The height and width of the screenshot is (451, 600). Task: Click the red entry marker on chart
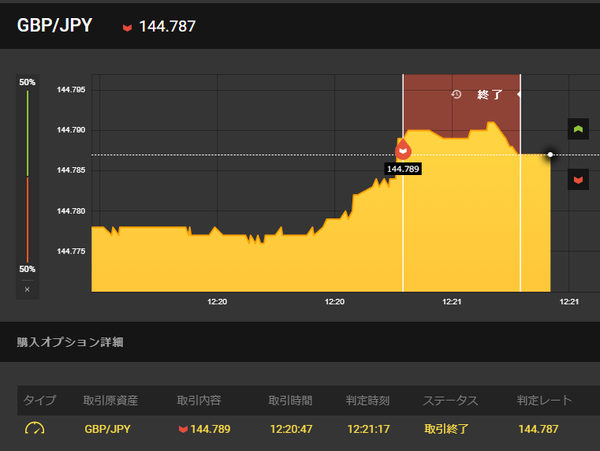click(x=403, y=150)
